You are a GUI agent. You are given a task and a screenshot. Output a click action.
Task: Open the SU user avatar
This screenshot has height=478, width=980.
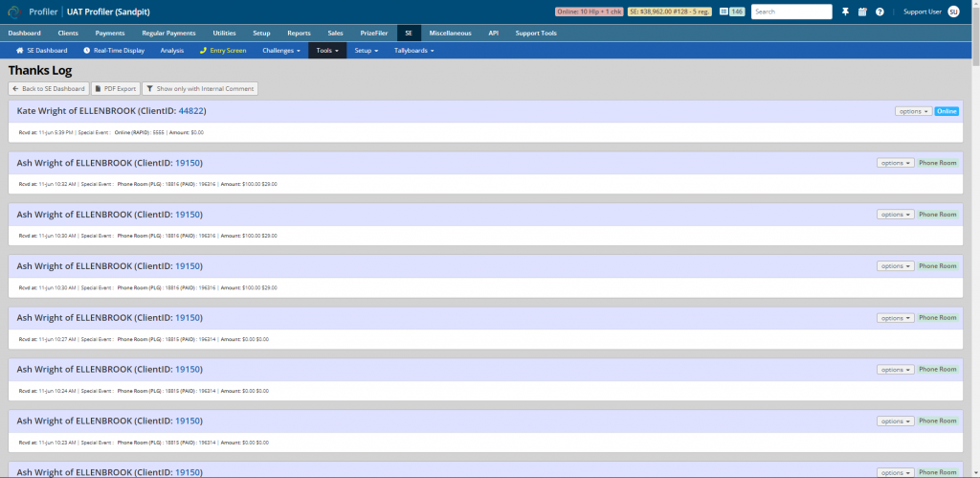(953, 11)
